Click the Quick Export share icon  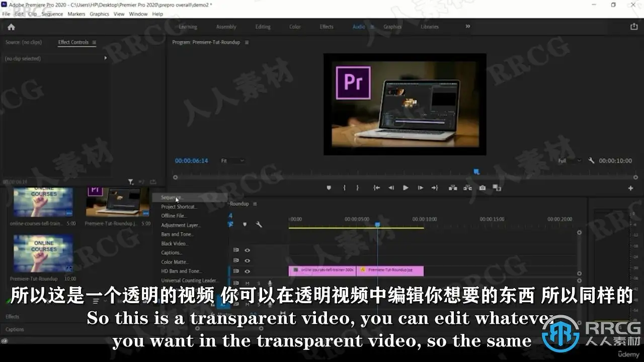click(x=634, y=27)
